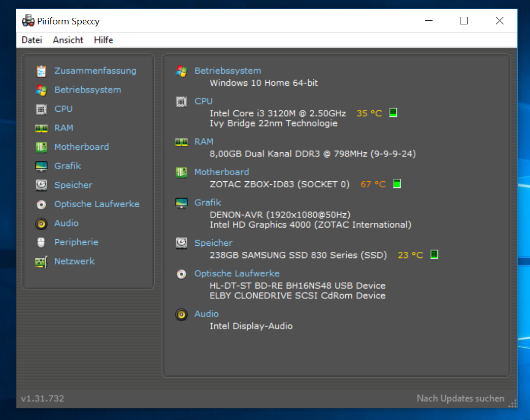Click the Speicher drive icon in summary panel
The width and height of the screenshot is (530, 420).
[182, 243]
